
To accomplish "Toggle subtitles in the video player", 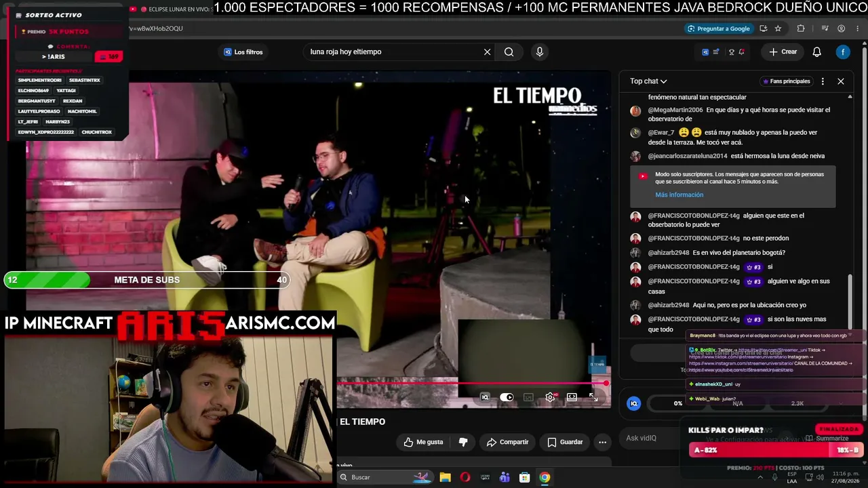I will point(528,397).
